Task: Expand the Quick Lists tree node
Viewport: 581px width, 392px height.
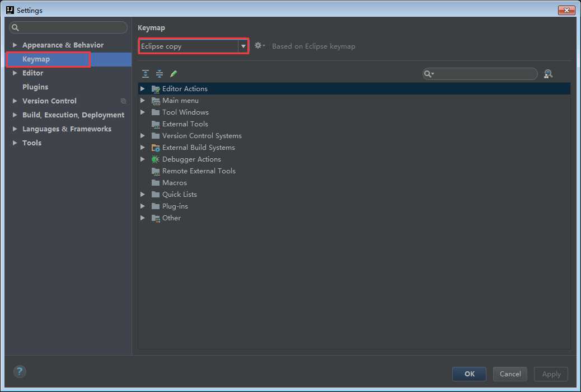Action: tap(143, 195)
